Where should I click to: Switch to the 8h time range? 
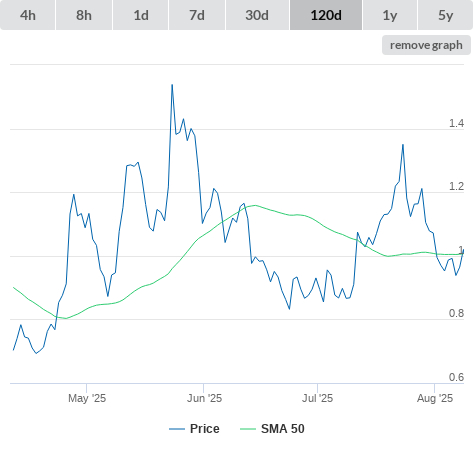[x=84, y=15]
